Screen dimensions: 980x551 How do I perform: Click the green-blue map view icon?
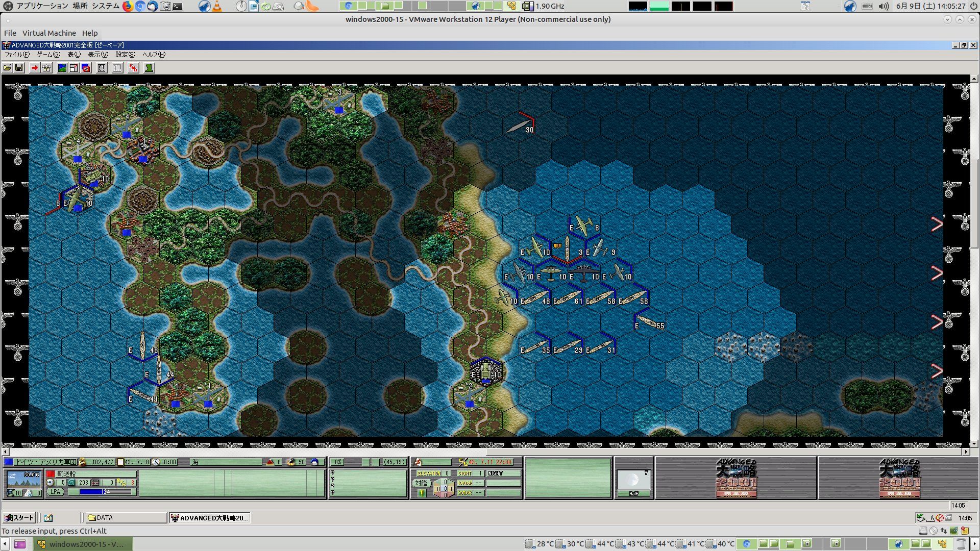coord(62,68)
